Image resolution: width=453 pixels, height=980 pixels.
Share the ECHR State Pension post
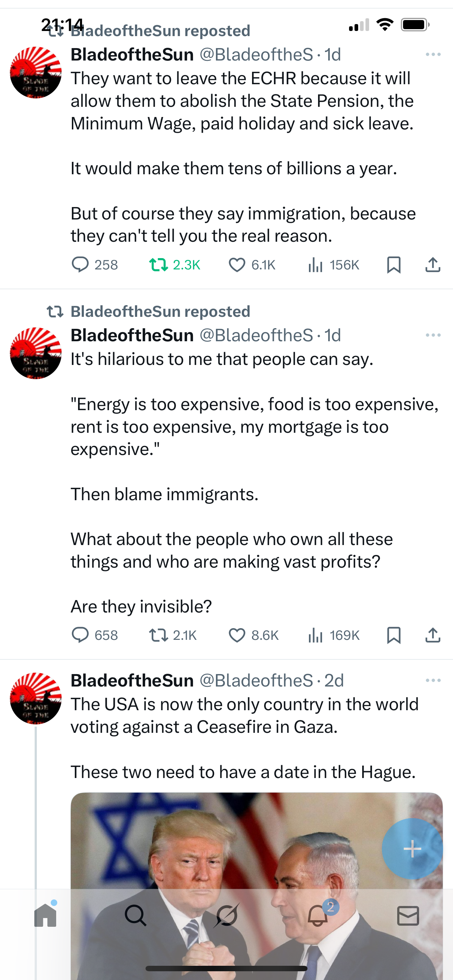(x=433, y=265)
